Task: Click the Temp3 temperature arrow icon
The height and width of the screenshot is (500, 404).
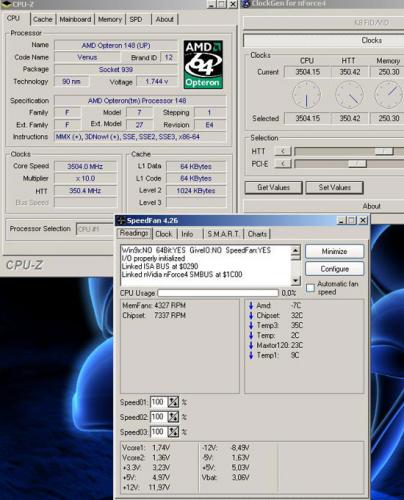Action: pos(251,325)
